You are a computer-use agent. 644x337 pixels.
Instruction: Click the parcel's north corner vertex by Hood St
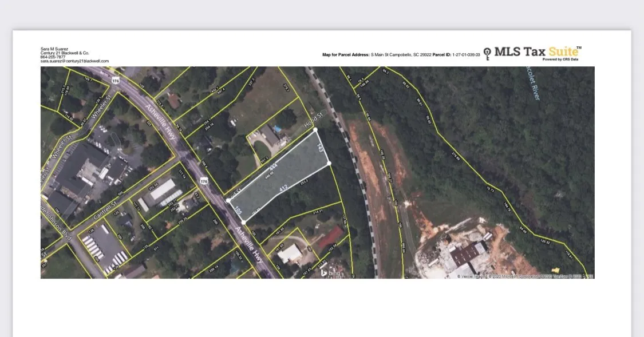(x=315, y=130)
